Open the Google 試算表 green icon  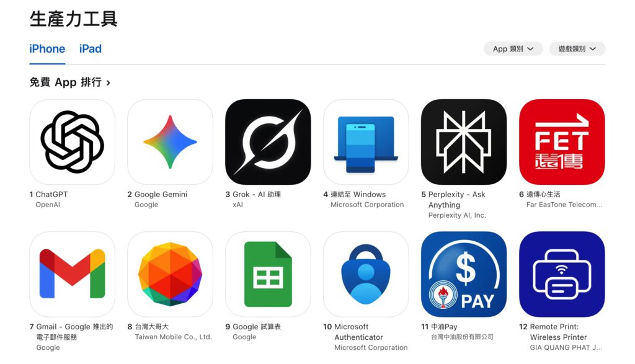(x=268, y=275)
